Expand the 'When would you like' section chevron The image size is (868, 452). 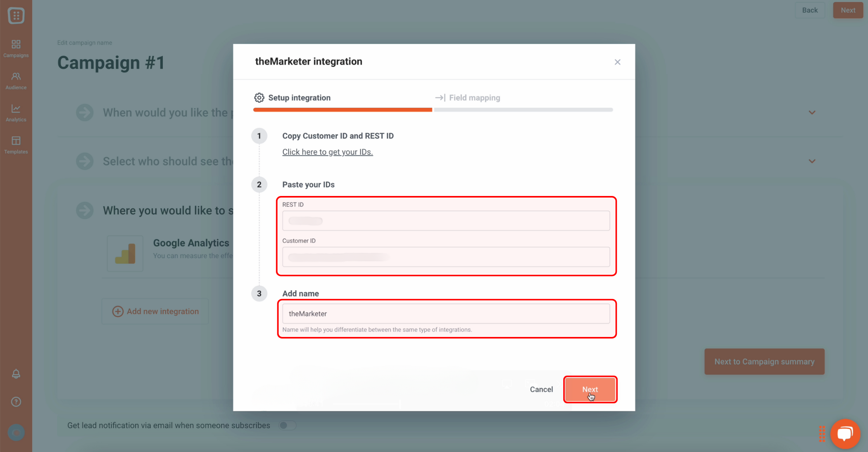pyautogui.click(x=812, y=113)
